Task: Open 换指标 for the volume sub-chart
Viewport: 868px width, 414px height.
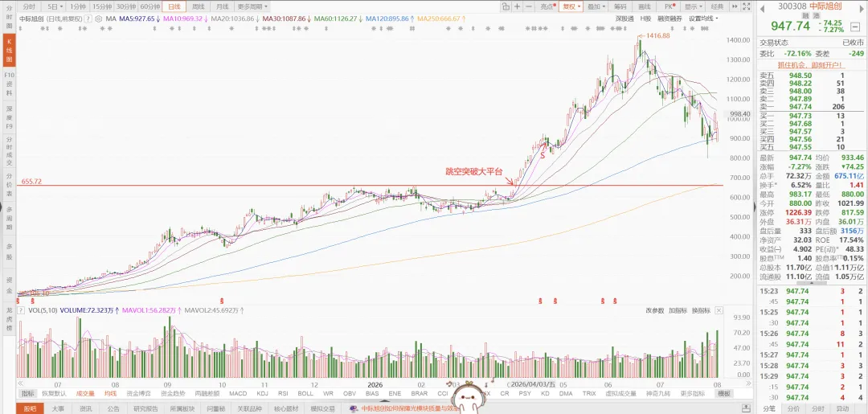Action: tap(701, 310)
